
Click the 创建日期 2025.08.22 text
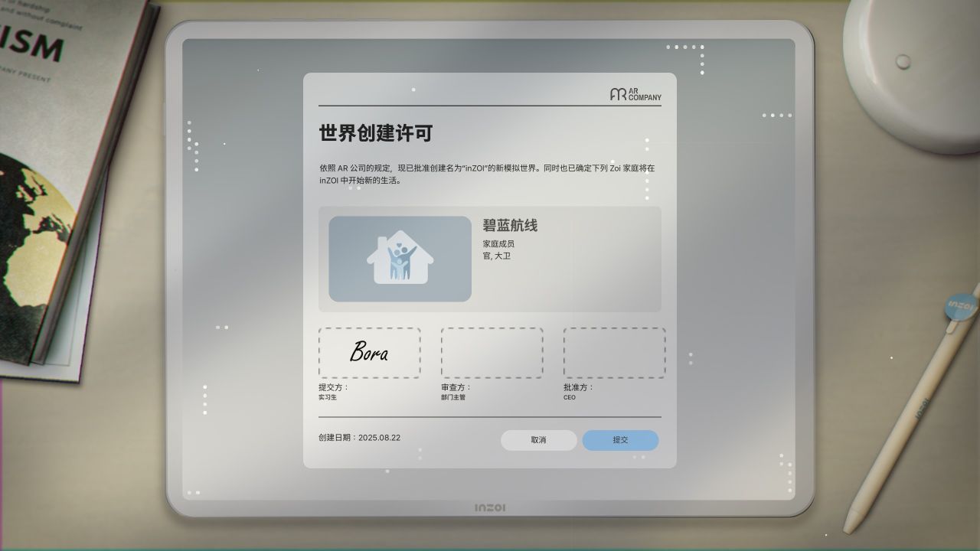(x=360, y=438)
